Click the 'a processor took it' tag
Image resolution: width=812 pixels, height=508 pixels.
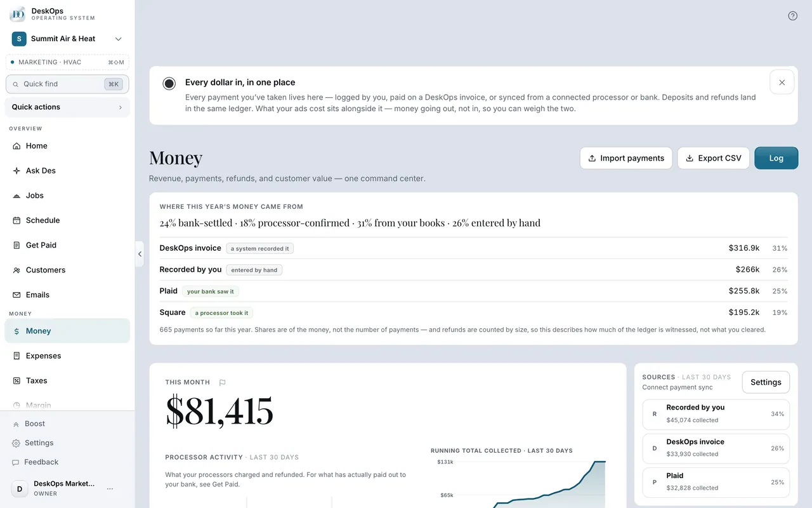tap(221, 313)
